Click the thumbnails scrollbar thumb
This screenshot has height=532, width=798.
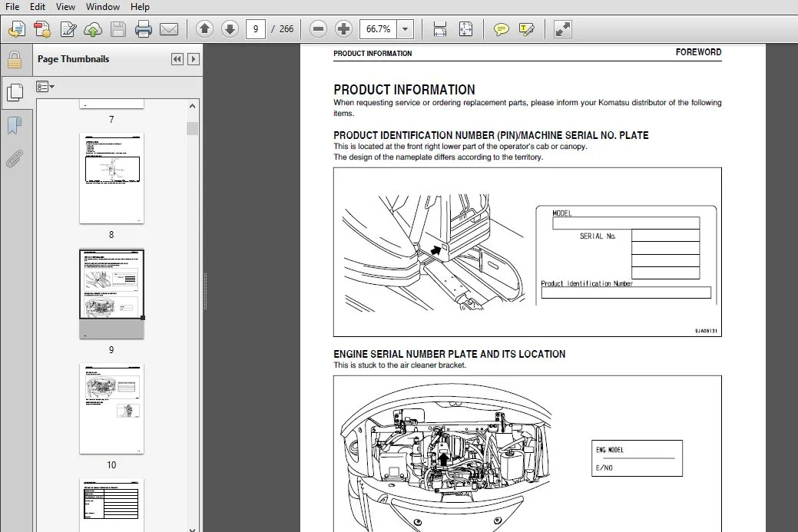(x=192, y=128)
